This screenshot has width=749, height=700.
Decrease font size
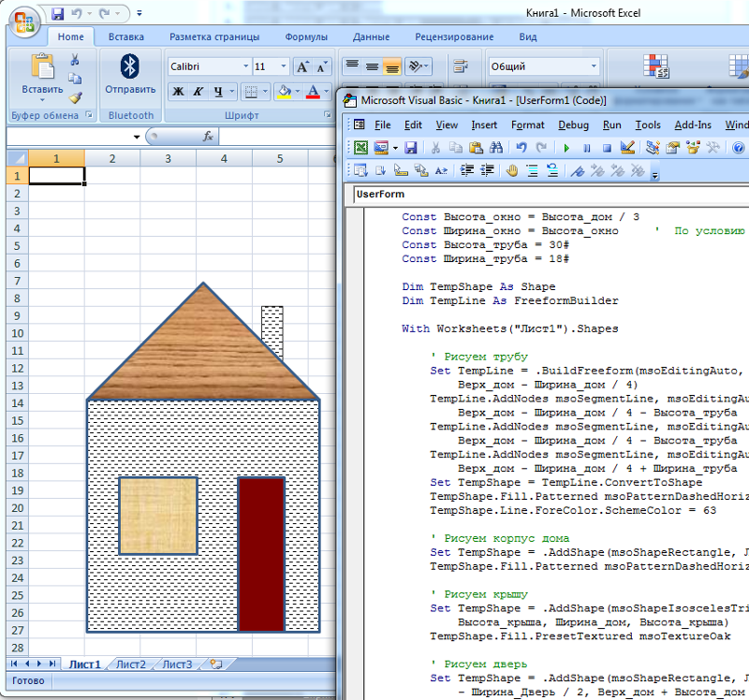point(321,66)
